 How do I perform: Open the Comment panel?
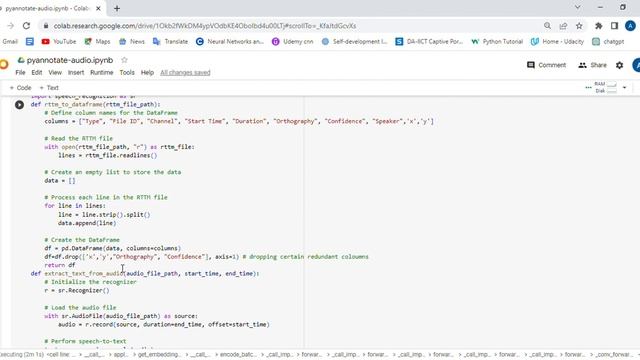click(547, 65)
